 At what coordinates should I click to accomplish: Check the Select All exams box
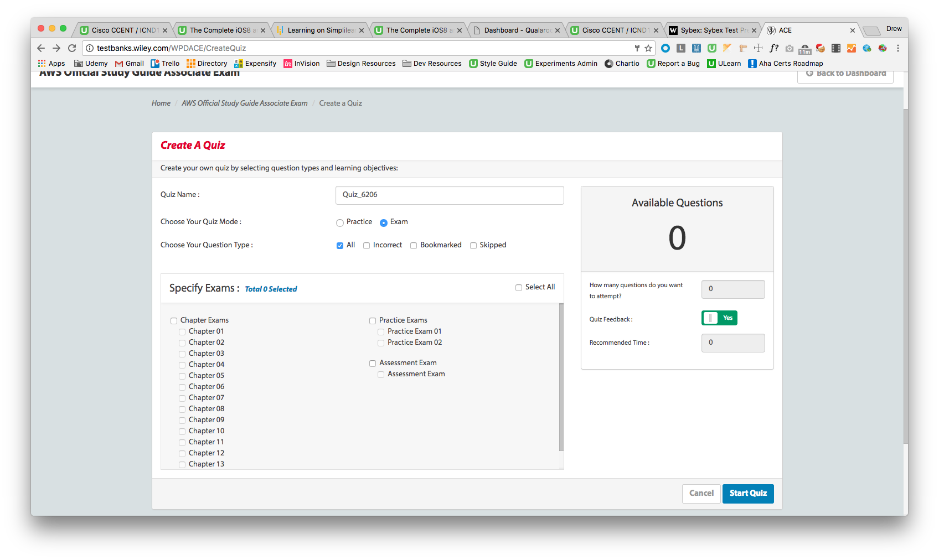[519, 288]
